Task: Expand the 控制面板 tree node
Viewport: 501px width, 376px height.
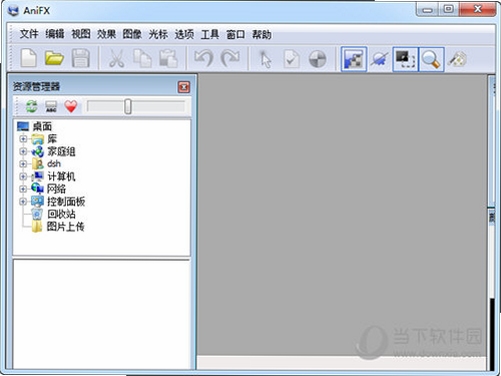Action: (23, 201)
